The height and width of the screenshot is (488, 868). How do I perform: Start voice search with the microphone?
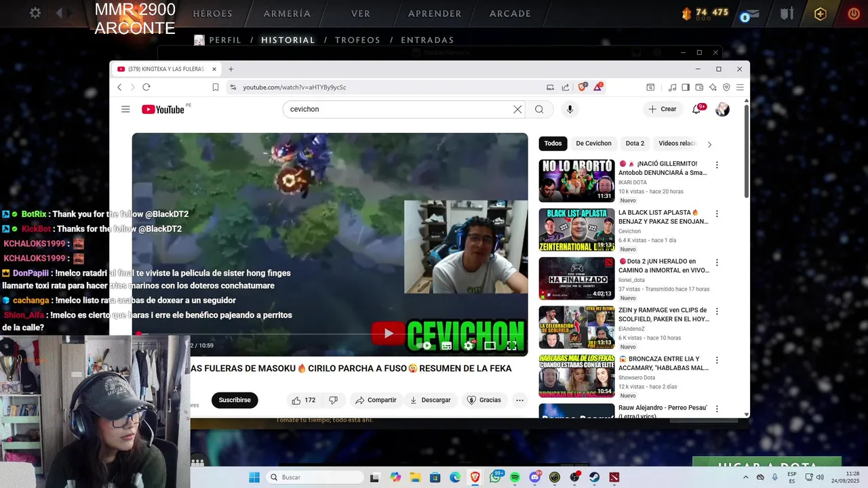pos(570,109)
